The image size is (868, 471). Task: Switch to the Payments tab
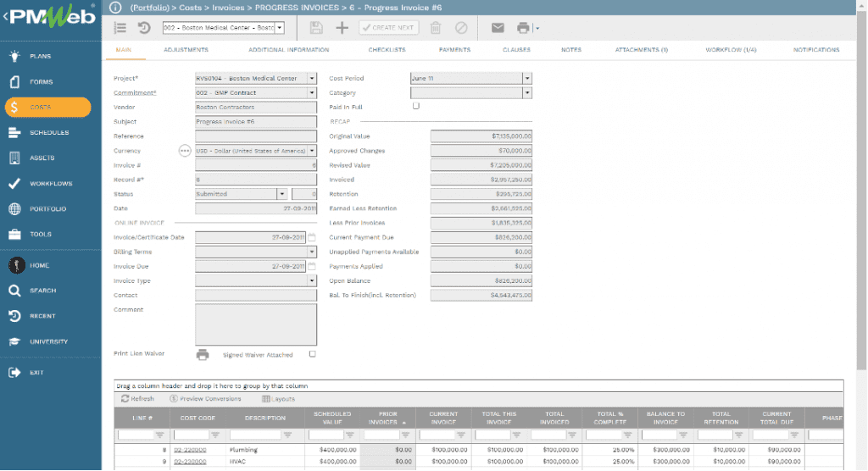[454, 50]
